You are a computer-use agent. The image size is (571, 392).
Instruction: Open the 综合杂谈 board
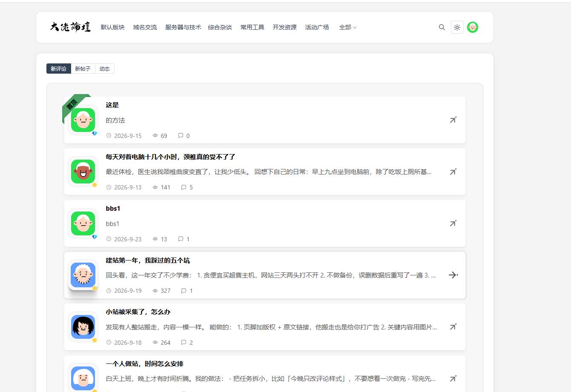click(x=220, y=27)
